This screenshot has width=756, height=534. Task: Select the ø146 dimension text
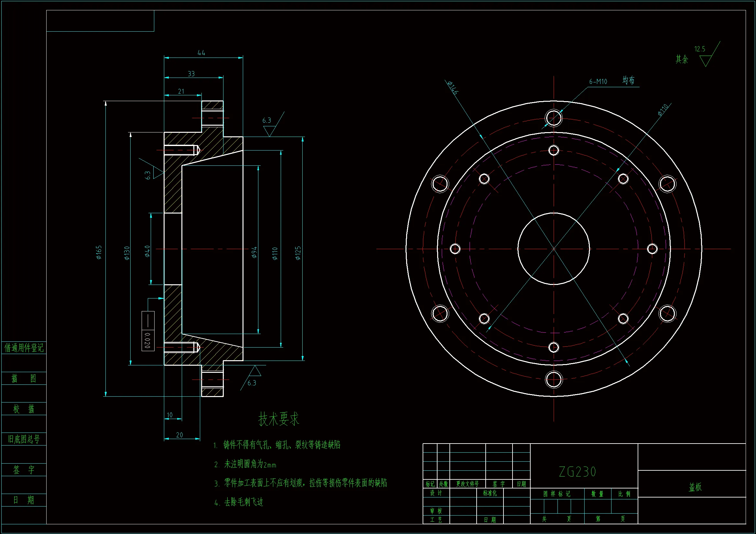pyautogui.click(x=452, y=88)
